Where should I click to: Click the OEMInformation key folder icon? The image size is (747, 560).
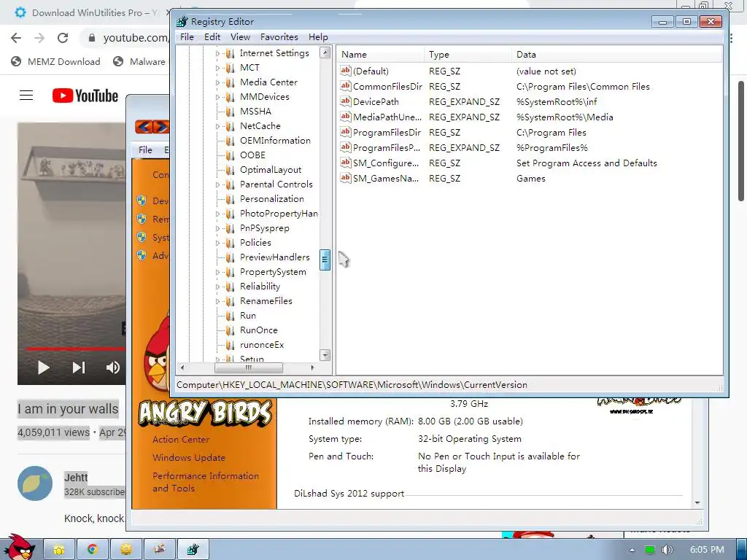click(230, 141)
